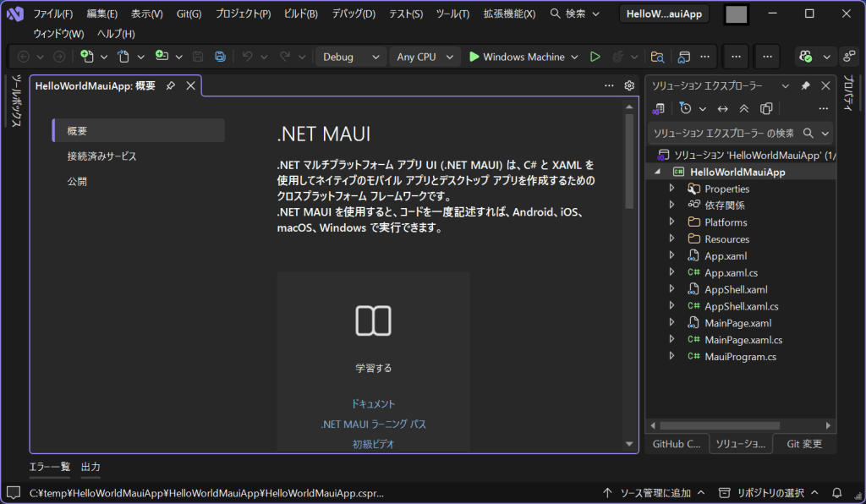Open the Debug configuration dropdown

pyautogui.click(x=351, y=57)
